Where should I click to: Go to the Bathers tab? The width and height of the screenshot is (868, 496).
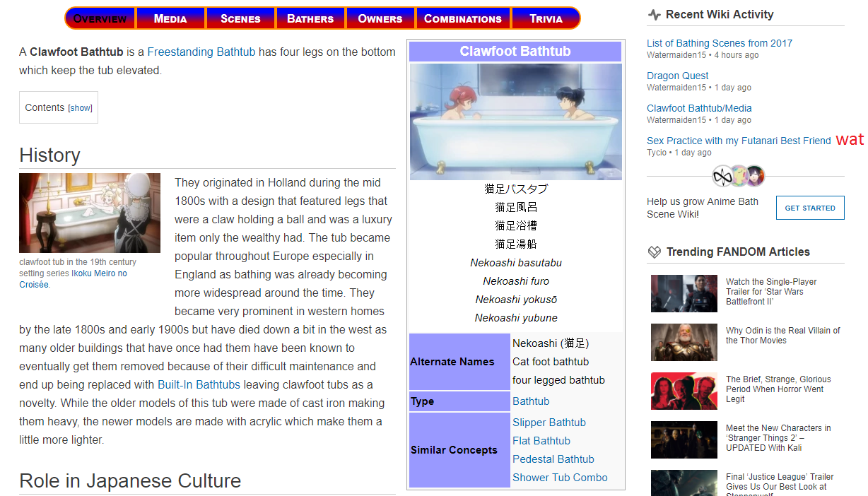[x=310, y=18]
